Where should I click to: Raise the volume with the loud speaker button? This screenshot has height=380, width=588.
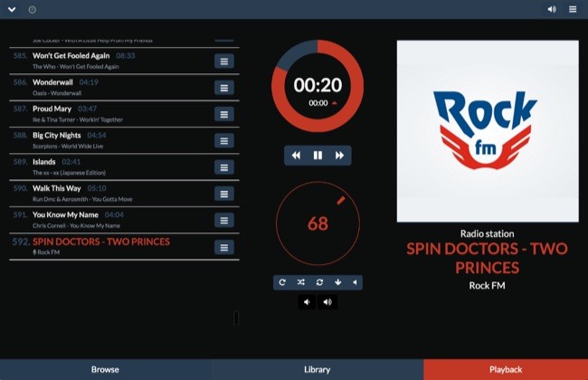[x=327, y=302]
